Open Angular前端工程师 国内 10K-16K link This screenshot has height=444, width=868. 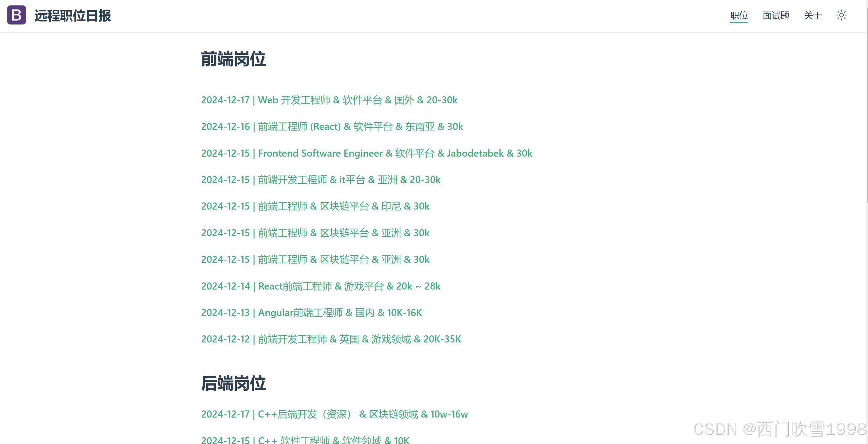click(x=311, y=313)
